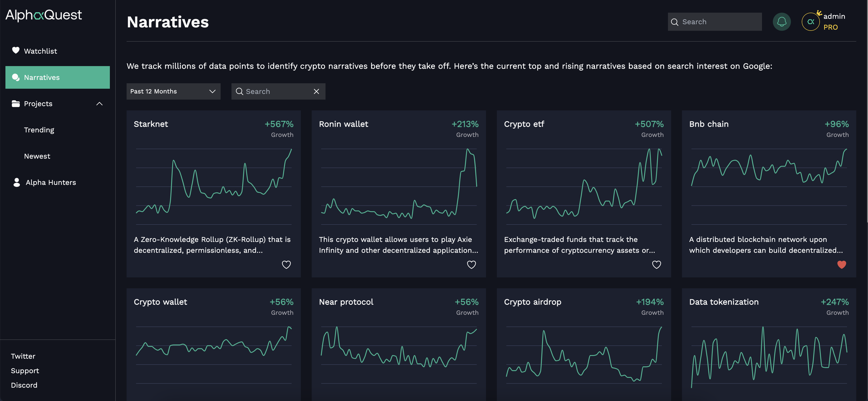Add Starnet to watchlist with heart
The width and height of the screenshot is (868, 401).
tap(286, 265)
